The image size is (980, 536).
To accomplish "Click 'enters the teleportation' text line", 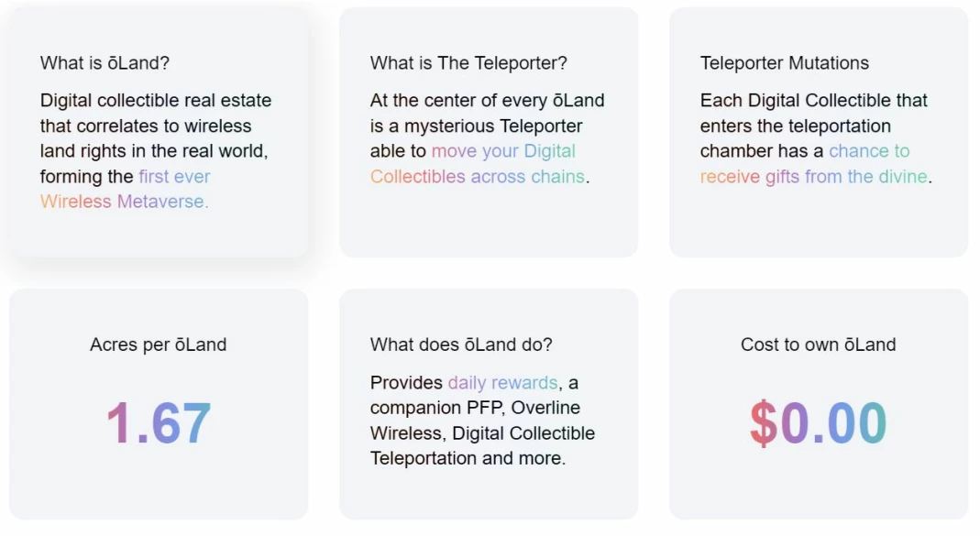I will 795,126.
